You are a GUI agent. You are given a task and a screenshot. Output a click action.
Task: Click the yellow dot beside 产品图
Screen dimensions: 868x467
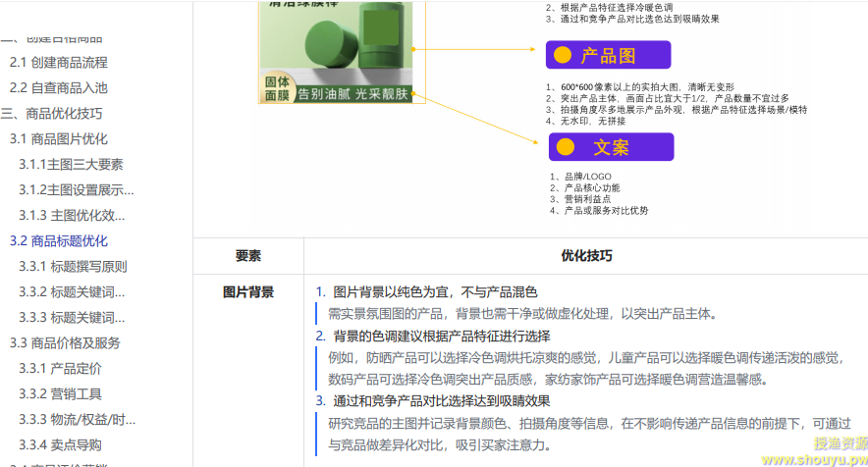[x=563, y=55]
